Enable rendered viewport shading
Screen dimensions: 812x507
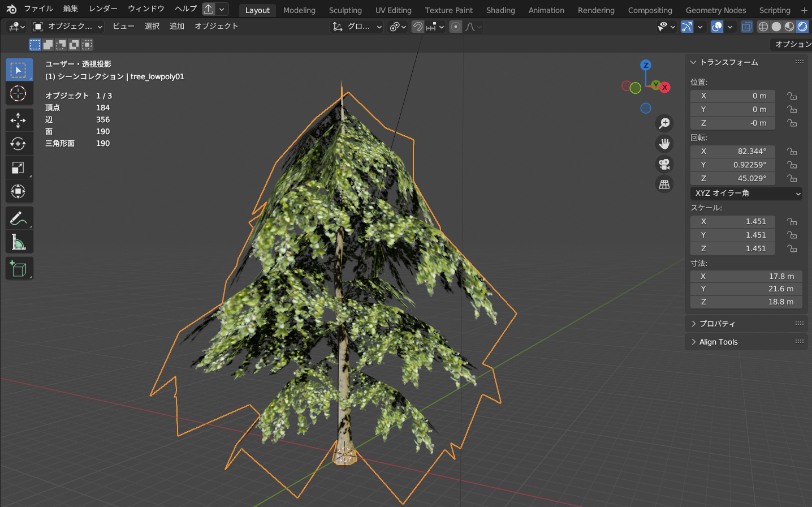(802, 26)
